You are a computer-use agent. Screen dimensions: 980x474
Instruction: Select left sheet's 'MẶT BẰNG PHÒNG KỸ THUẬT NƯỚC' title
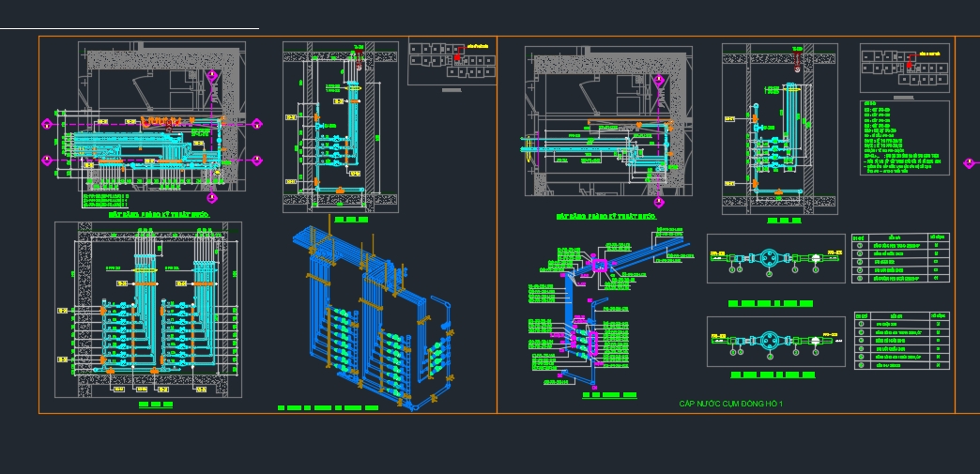(159, 215)
